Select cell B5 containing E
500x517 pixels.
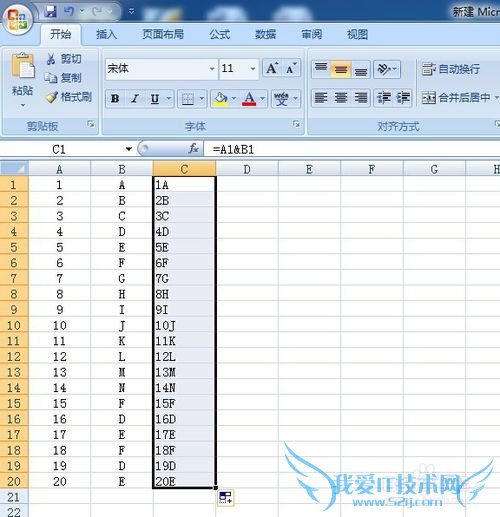122,247
